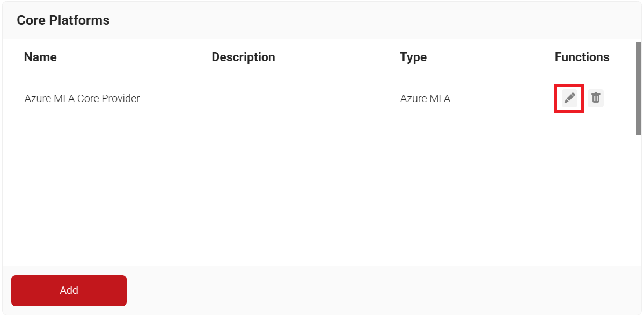Select the Azure MFA Core Provider name
The image size is (644, 317).
tap(82, 98)
